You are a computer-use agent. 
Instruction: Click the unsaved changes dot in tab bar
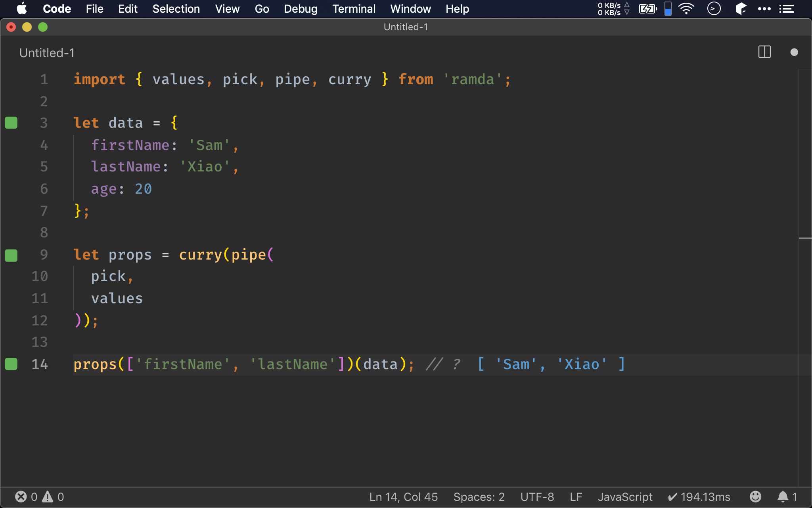(x=794, y=52)
